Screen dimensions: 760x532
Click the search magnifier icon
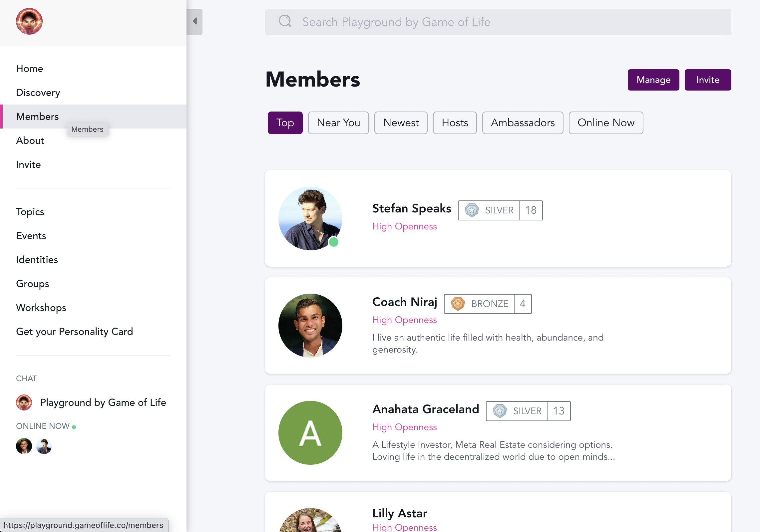click(285, 21)
